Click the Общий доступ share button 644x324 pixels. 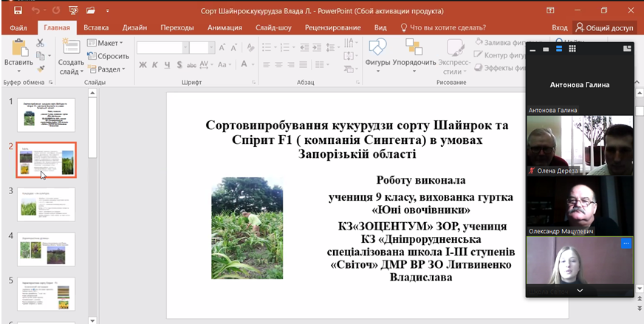coord(605,27)
